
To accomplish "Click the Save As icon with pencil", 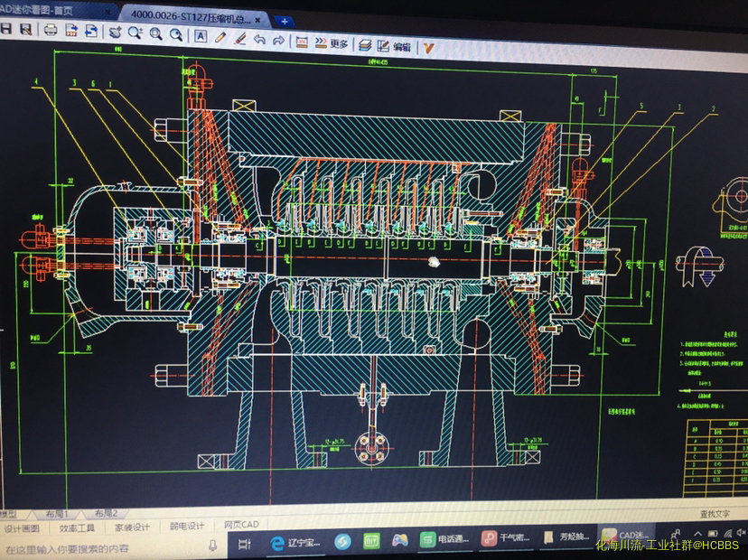I will (25, 30).
